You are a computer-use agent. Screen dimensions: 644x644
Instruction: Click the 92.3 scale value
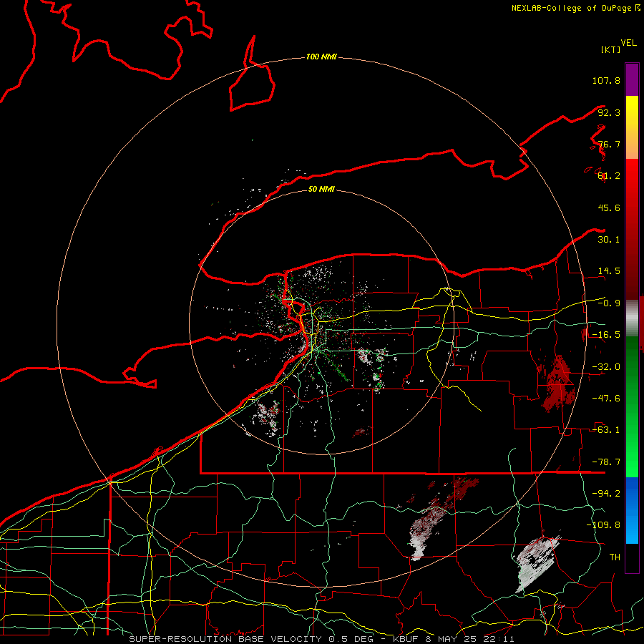point(609,112)
